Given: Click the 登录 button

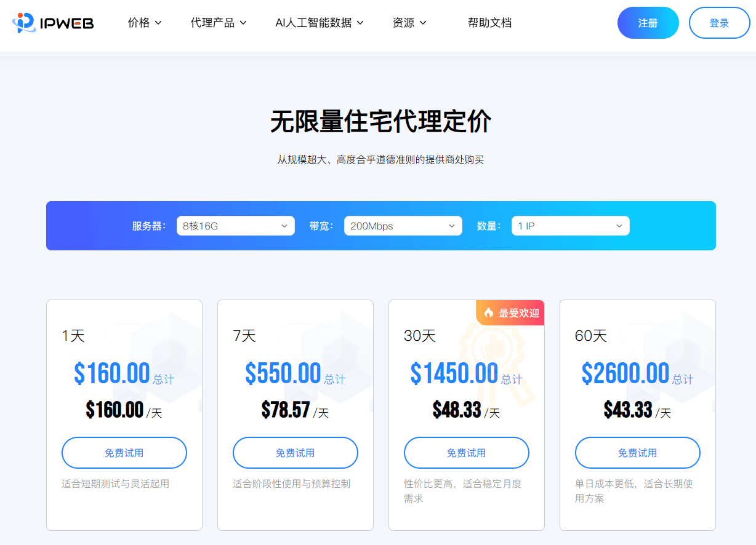Looking at the screenshot, I should pyautogui.click(x=720, y=23).
